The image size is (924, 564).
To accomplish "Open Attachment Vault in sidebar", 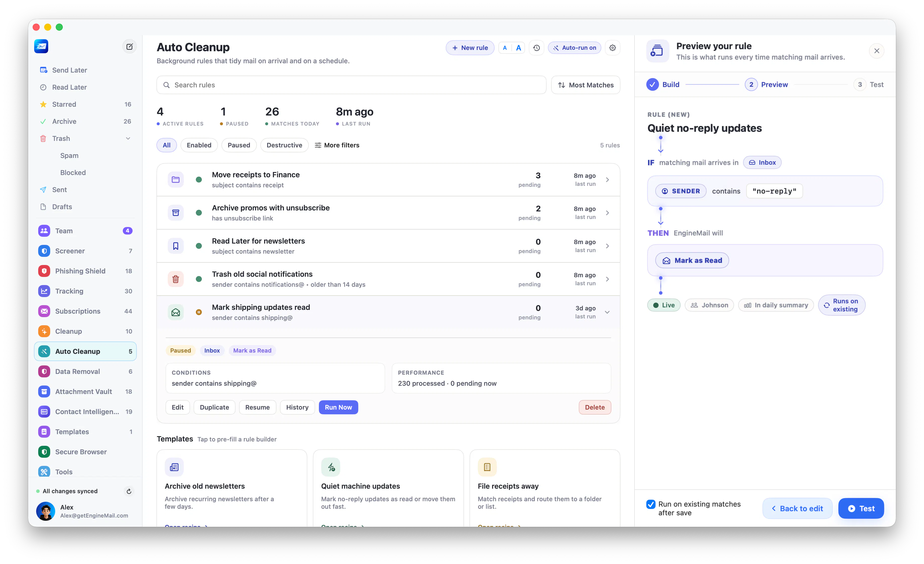I will tap(85, 392).
